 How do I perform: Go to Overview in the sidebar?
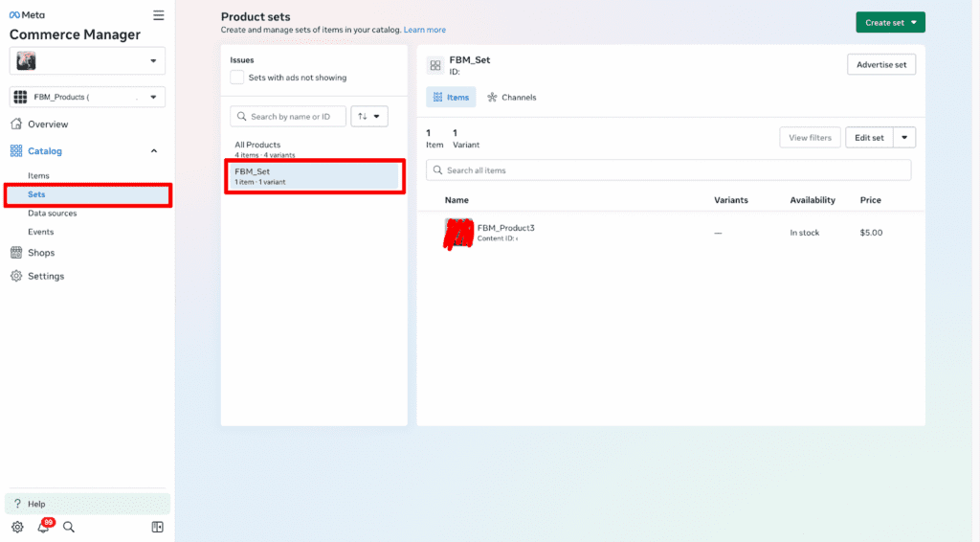click(48, 124)
